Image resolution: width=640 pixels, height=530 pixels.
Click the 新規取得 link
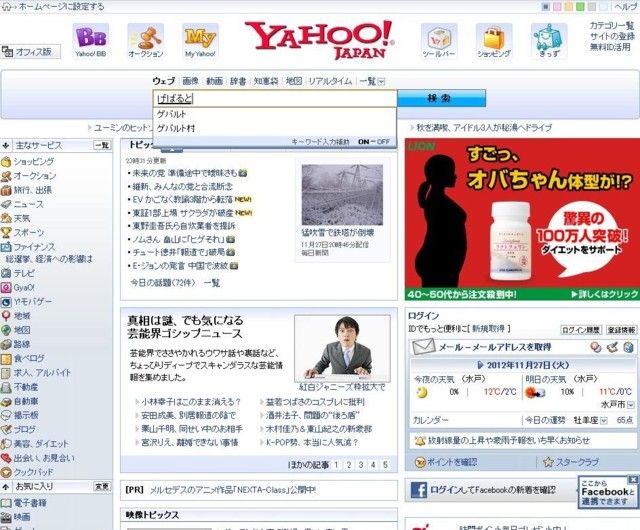click(488, 329)
